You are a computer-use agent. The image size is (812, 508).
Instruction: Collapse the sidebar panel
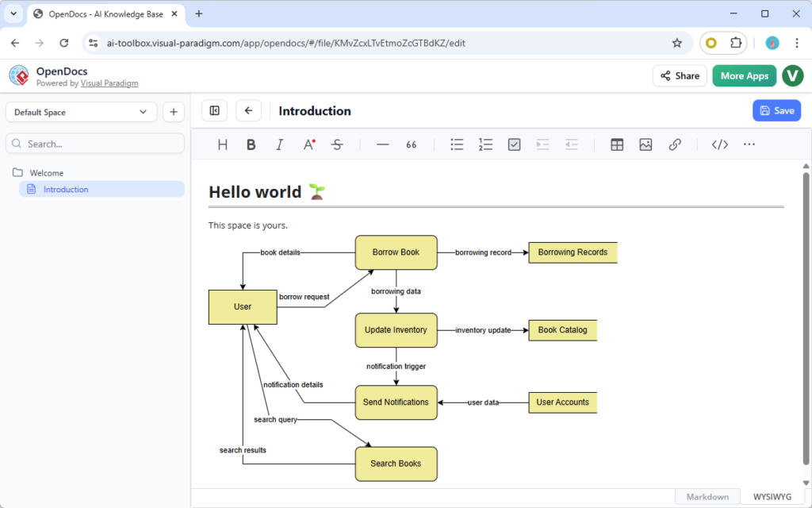pyautogui.click(x=213, y=110)
